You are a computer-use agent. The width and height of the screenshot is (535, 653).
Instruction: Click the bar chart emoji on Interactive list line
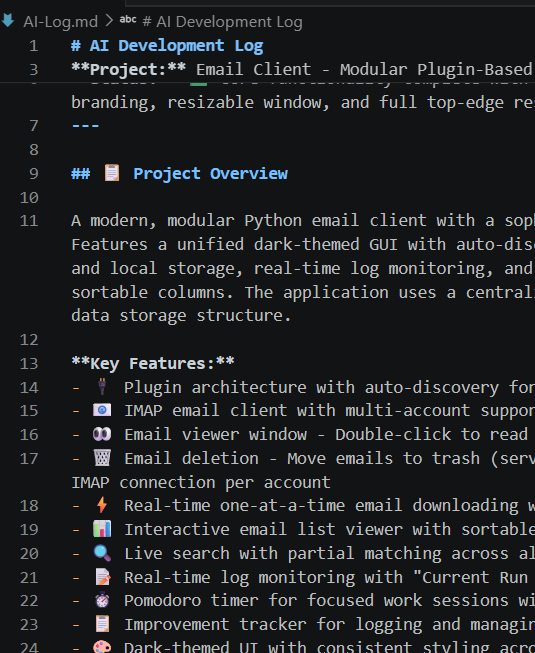[x=102, y=529]
